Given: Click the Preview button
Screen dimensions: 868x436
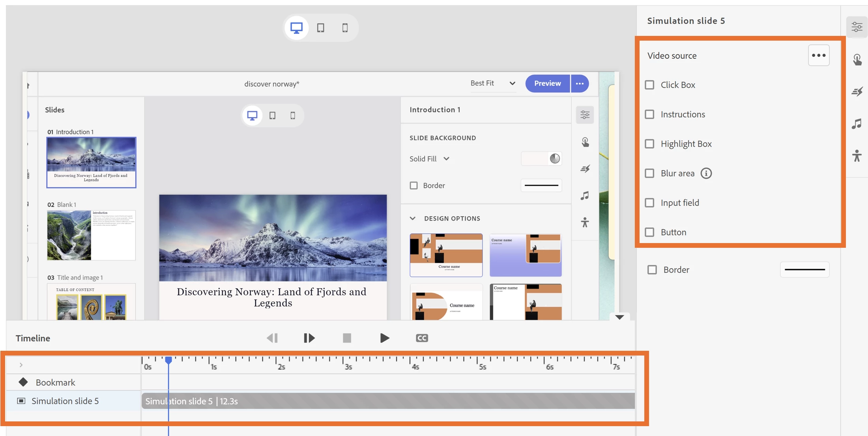Looking at the screenshot, I should (x=547, y=83).
